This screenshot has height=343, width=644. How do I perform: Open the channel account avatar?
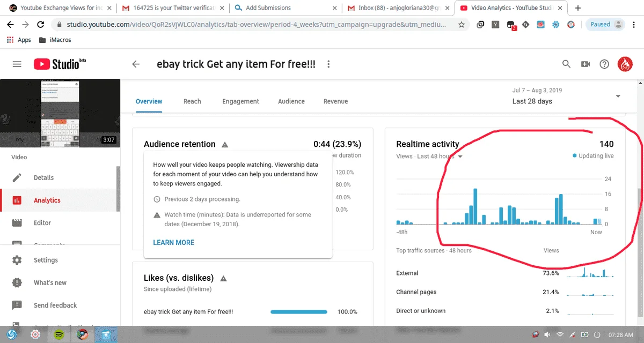pyautogui.click(x=625, y=64)
